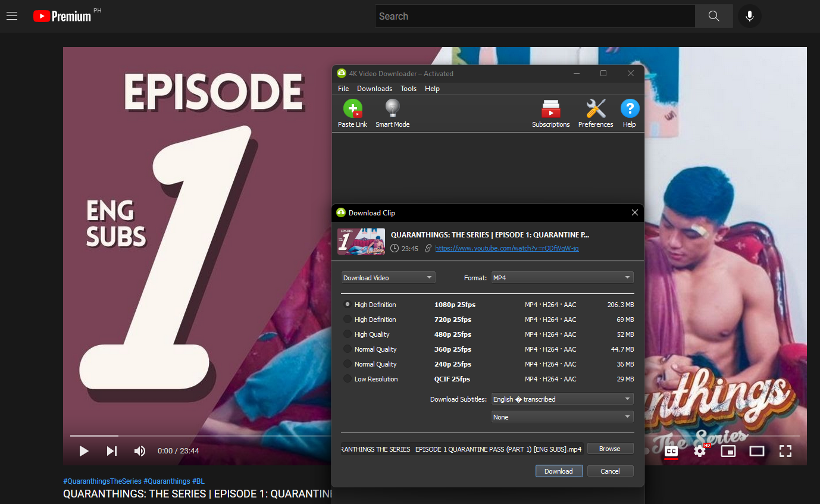820x504 pixels.
Task: Click the microphone voice search icon
Action: (x=750, y=16)
